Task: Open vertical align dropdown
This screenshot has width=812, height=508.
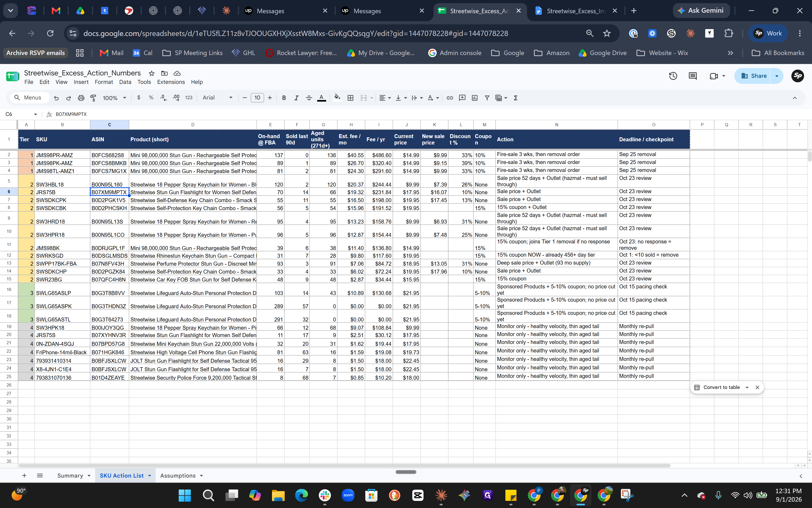Action: click(401, 98)
